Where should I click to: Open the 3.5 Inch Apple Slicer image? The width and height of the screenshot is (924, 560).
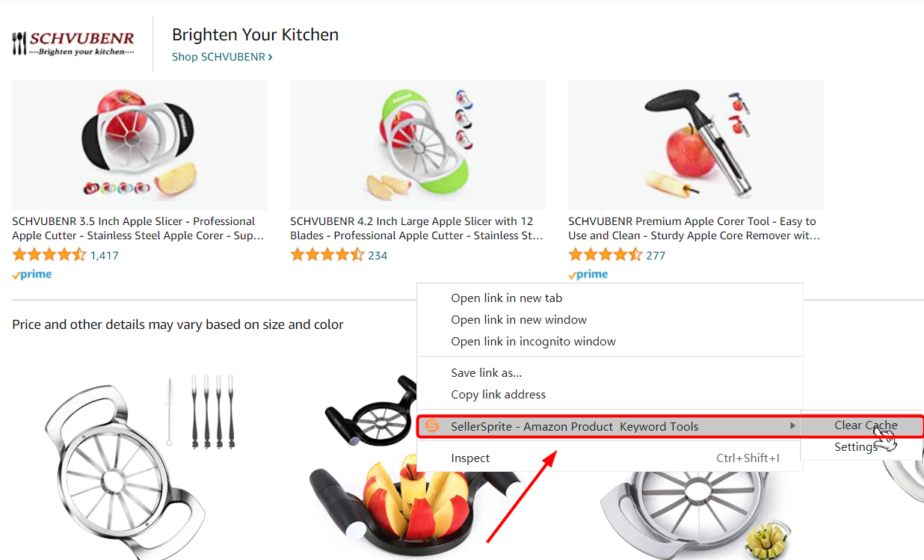140,144
